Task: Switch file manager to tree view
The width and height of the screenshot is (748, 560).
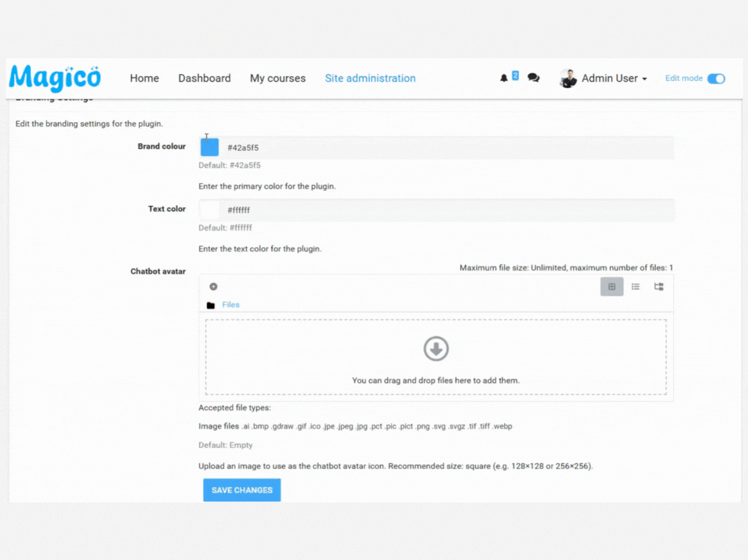Action: click(x=658, y=286)
